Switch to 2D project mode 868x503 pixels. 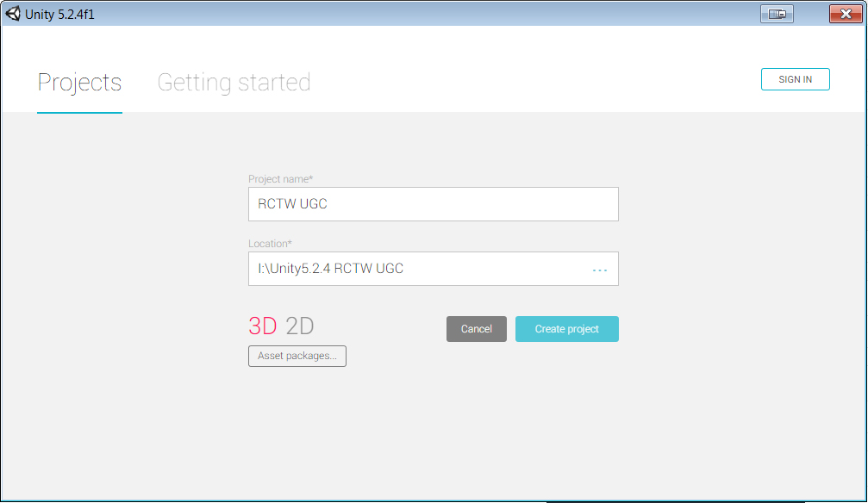[299, 326]
